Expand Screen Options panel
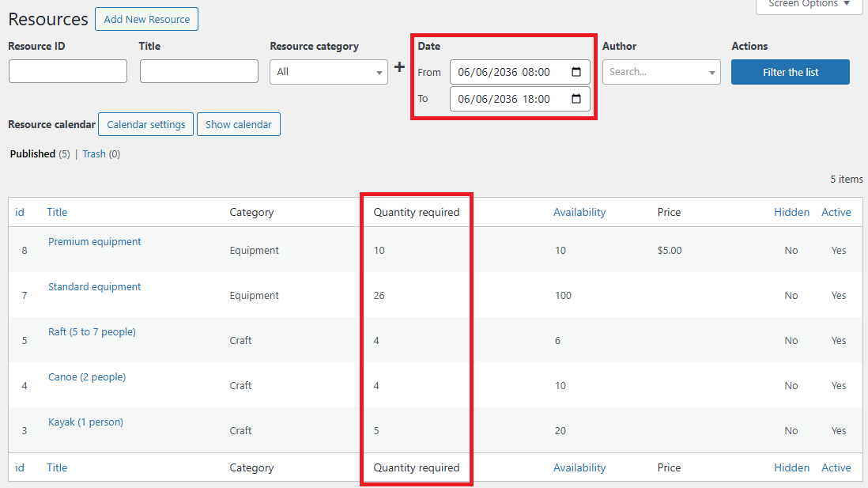 [810, 5]
